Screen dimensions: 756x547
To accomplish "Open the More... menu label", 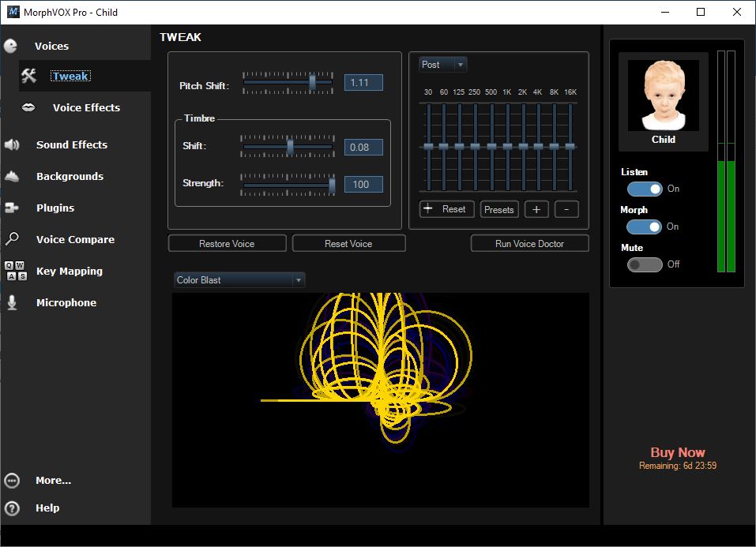I will coord(54,481).
